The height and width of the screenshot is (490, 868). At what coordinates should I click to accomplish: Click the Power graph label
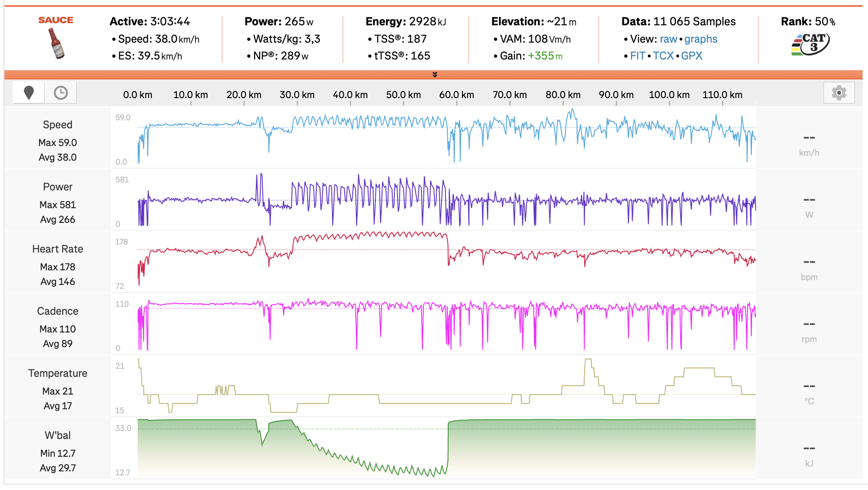[58, 187]
